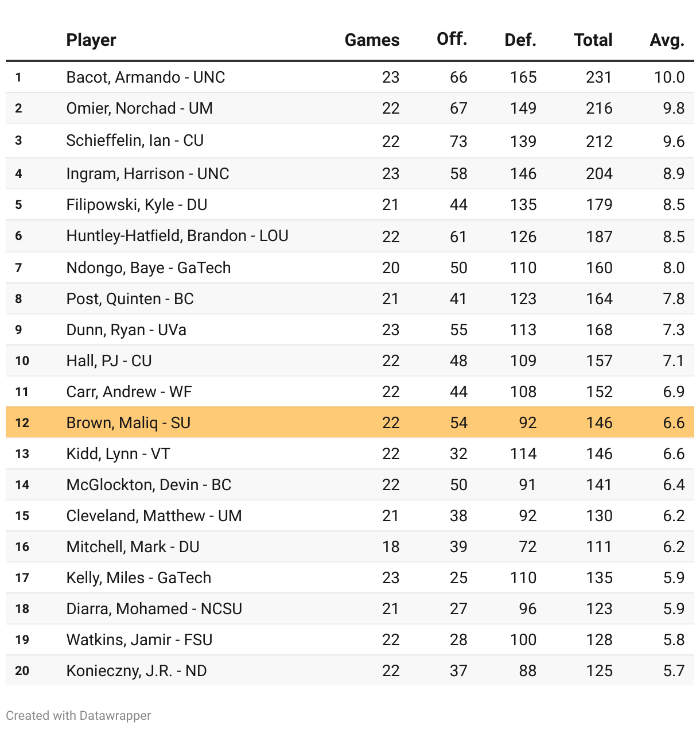Select the Omier, Norchad - UM player name
The height and width of the screenshot is (729, 700).
(139, 108)
